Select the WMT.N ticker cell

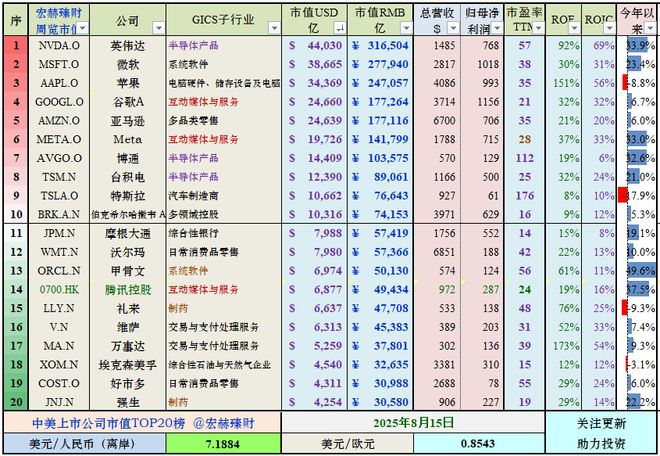pyautogui.click(x=59, y=252)
